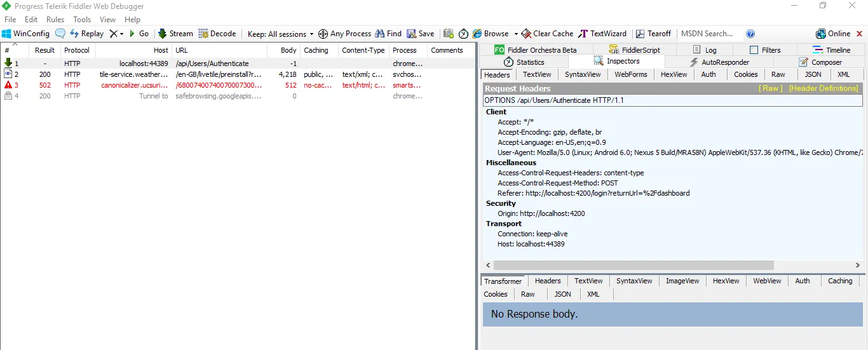
Task: Launch Browse in toolbar
Action: coord(491,34)
